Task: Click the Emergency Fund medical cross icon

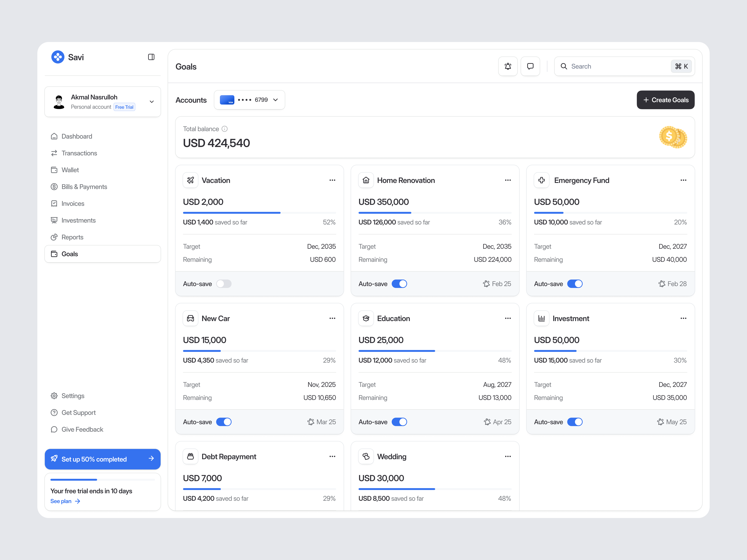Action: coord(541,180)
